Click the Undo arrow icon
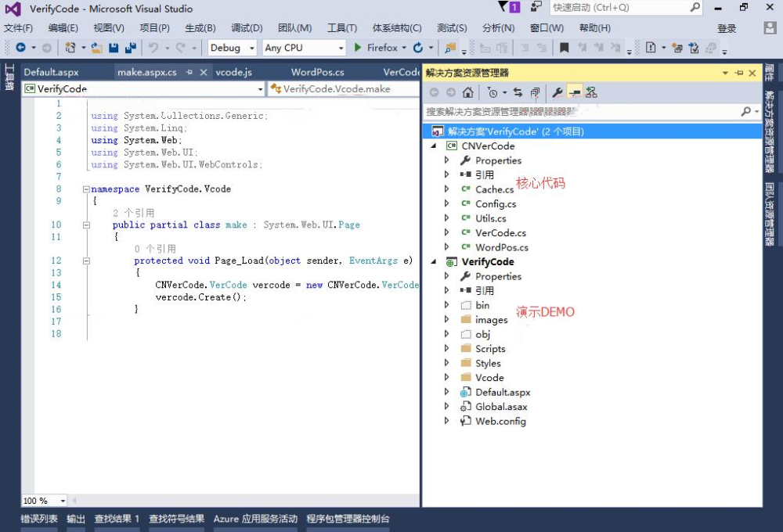This screenshot has height=532, width=783. coord(153,48)
